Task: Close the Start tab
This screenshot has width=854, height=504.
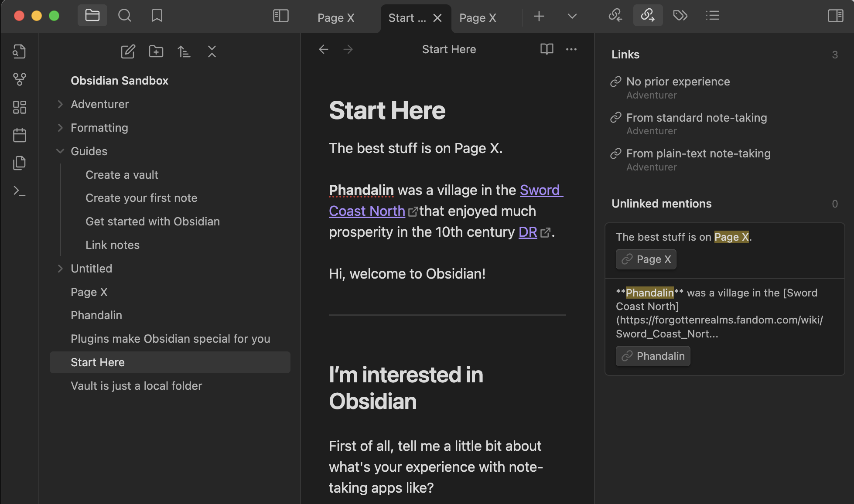Action: pyautogui.click(x=437, y=18)
